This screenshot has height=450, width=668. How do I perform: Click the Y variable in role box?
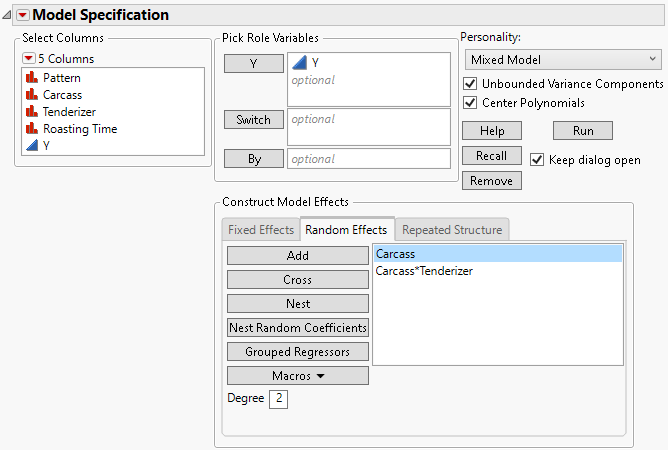click(315, 63)
